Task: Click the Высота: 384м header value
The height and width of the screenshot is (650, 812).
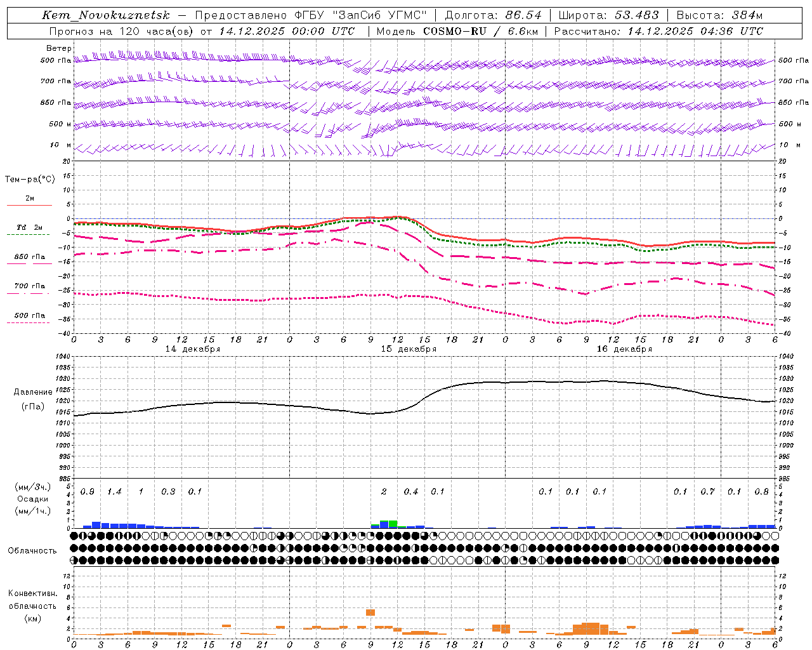Action: coord(719,15)
